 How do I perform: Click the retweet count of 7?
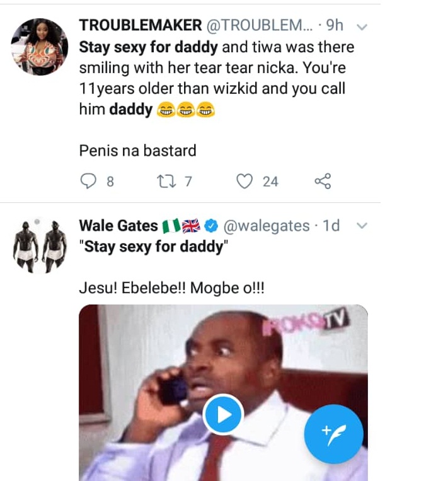(188, 182)
